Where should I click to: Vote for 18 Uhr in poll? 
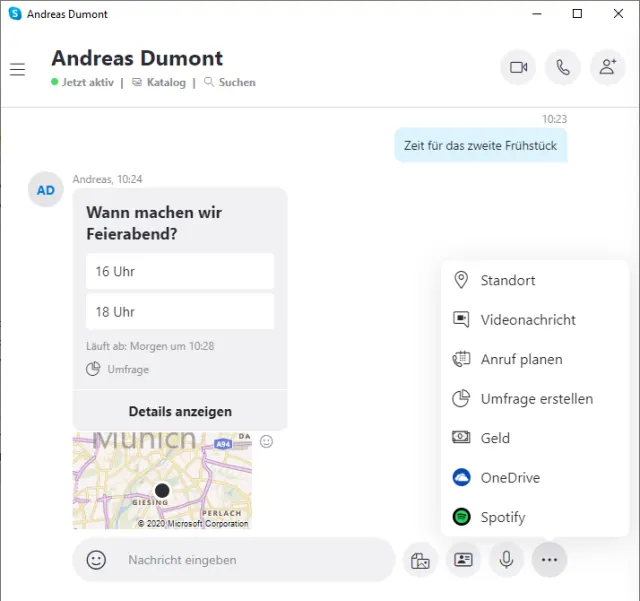(180, 312)
